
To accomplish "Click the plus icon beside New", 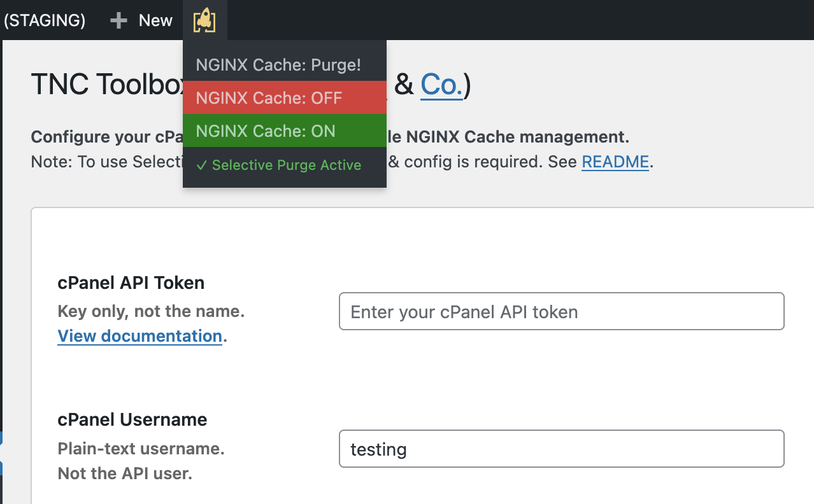I will click(x=118, y=20).
